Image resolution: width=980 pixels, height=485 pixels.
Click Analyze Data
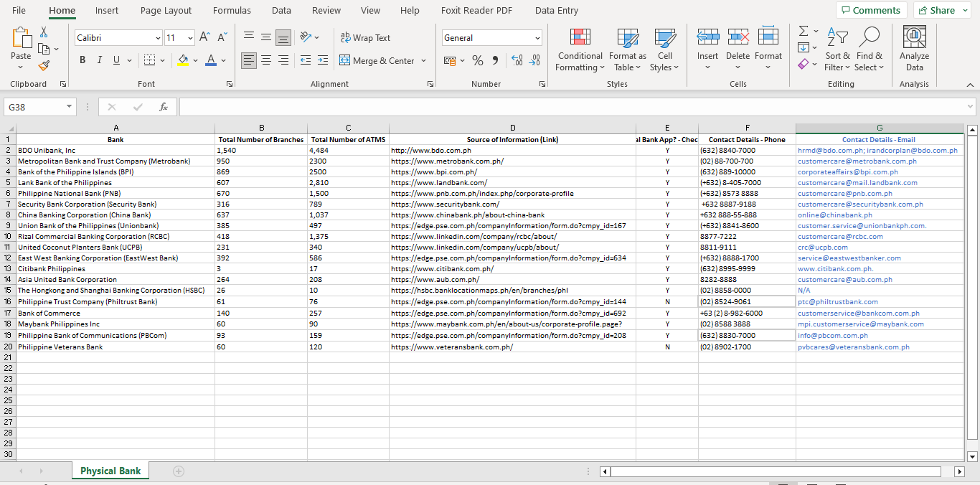point(915,50)
